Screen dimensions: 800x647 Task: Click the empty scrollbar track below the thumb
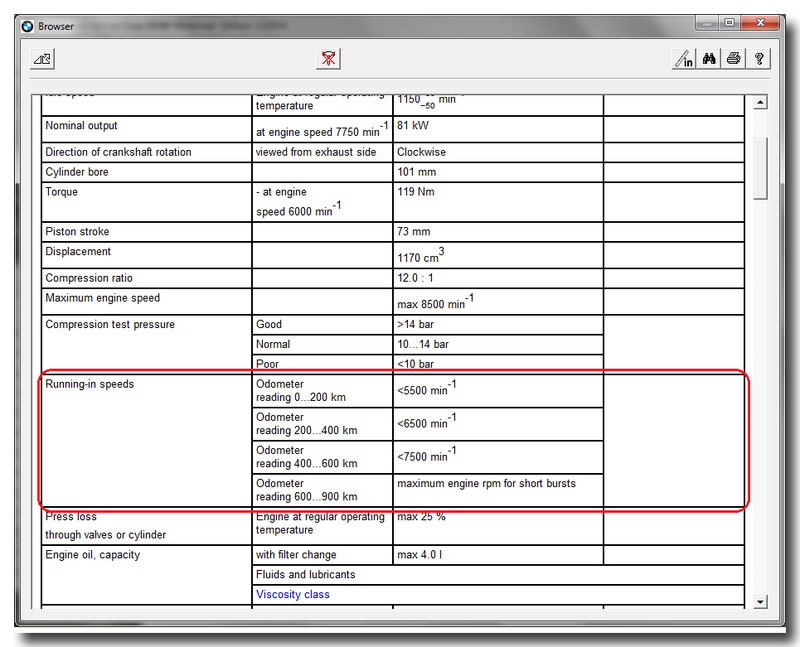[x=760, y=400]
